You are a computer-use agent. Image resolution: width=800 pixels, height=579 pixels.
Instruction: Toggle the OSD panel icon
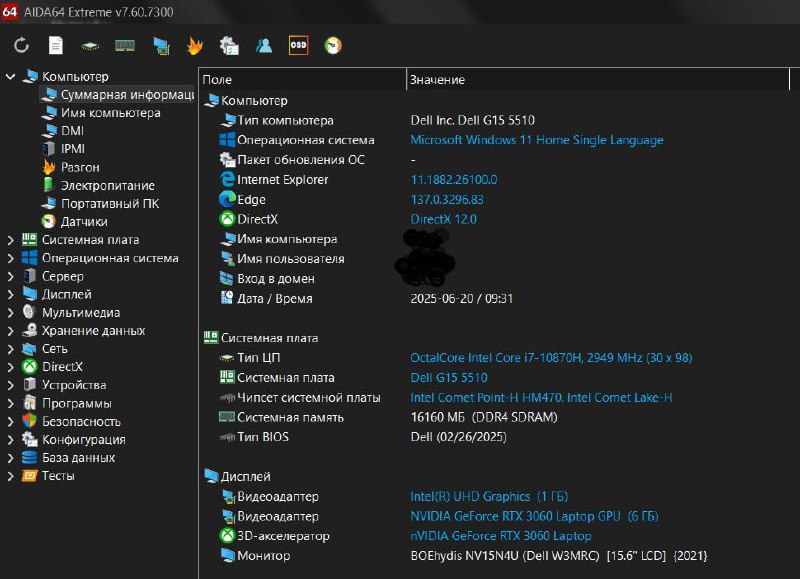(x=298, y=45)
